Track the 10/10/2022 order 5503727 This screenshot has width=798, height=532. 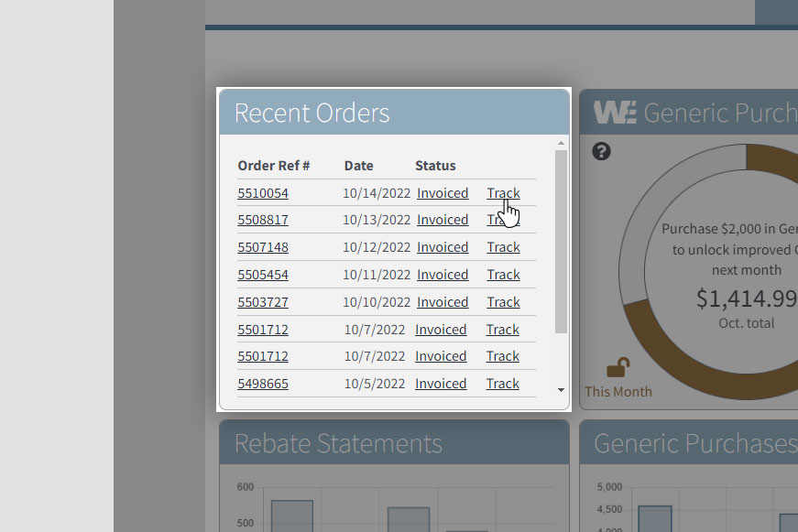[503, 302]
